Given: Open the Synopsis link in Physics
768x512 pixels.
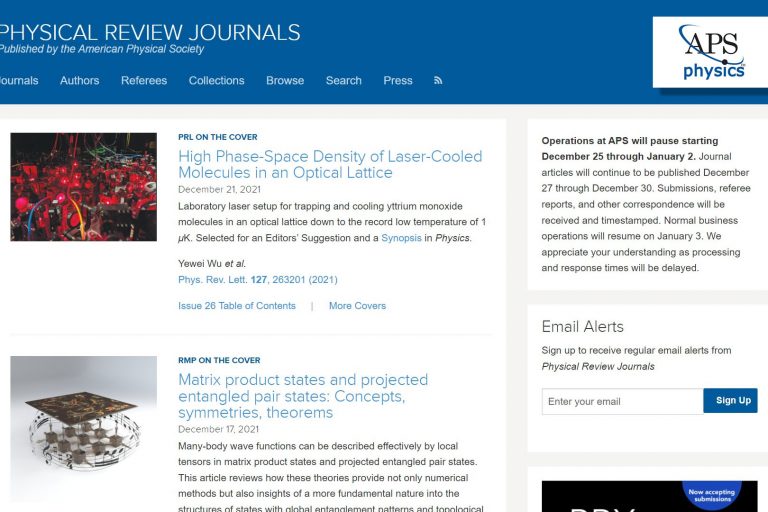Looking at the screenshot, I should click(x=402, y=239).
